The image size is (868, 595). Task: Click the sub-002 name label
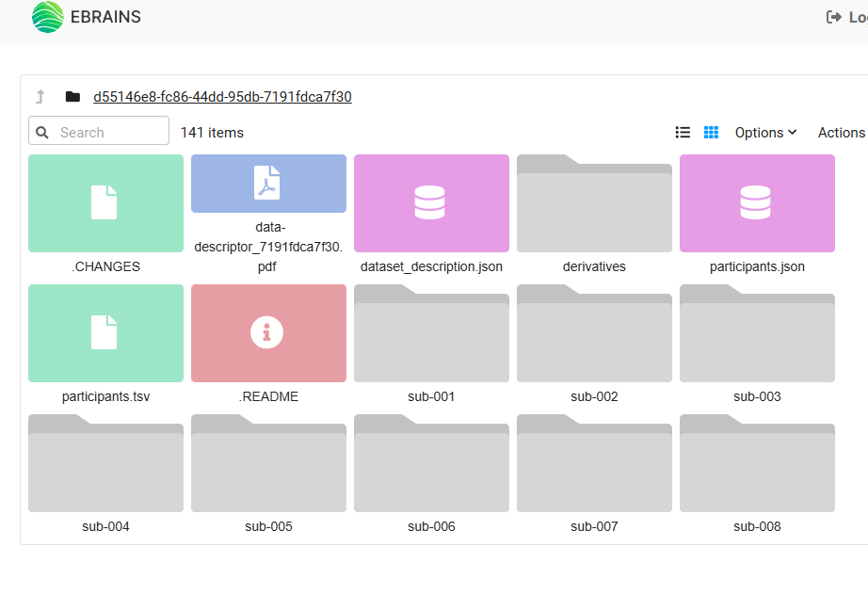(595, 397)
